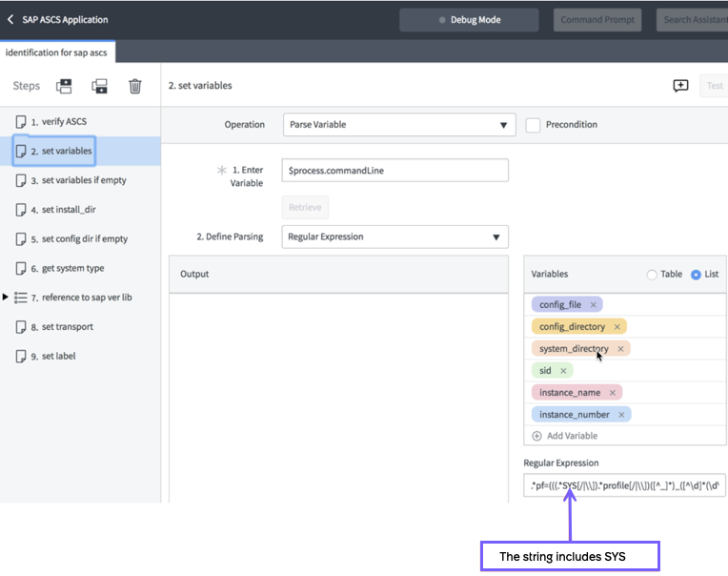Click step icon for 4. set install_dir
Screen dimensions: 728x576
(x=21, y=210)
